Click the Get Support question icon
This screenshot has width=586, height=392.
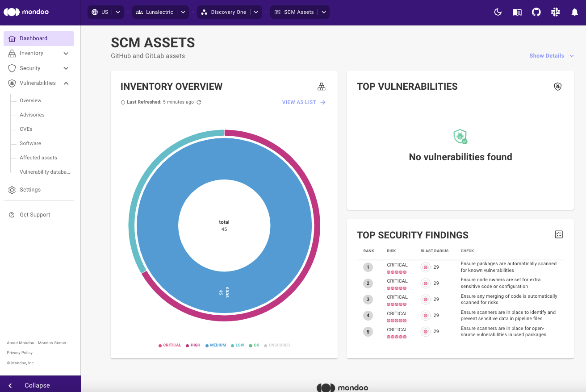click(x=12, y=215)
